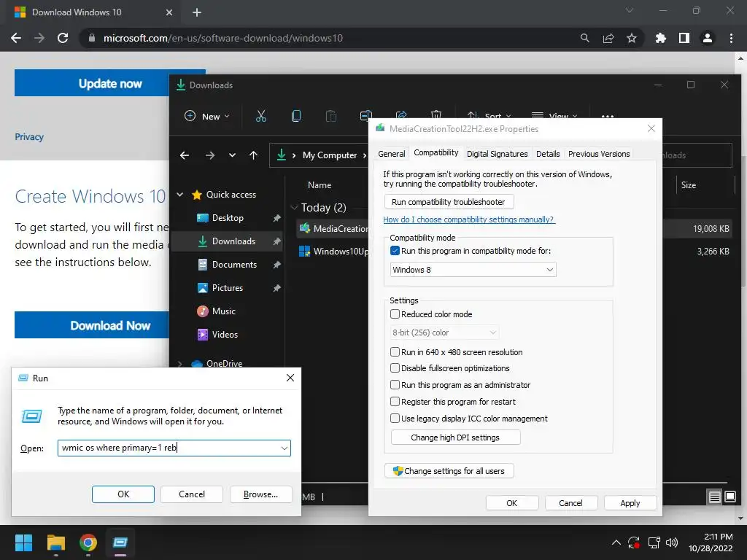Click the Cut icon in Downloads toolbar
This screenshot has height=560, width=747.
click(260, 116)
